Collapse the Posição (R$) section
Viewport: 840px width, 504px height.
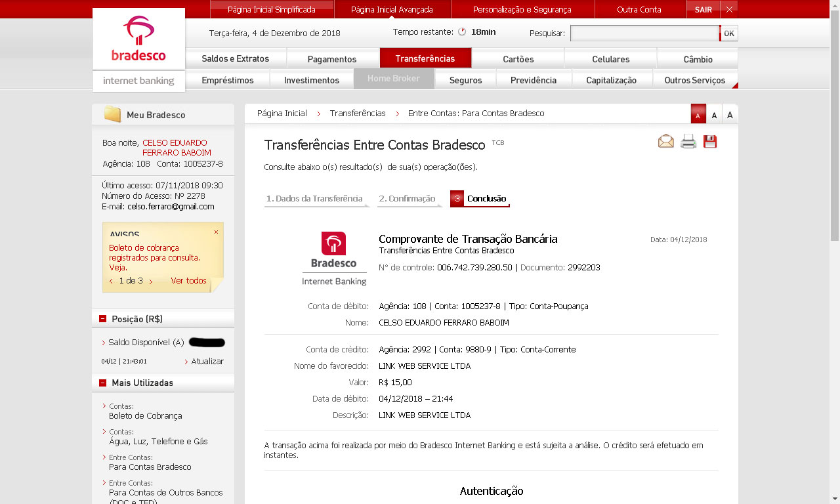point(103,319)
